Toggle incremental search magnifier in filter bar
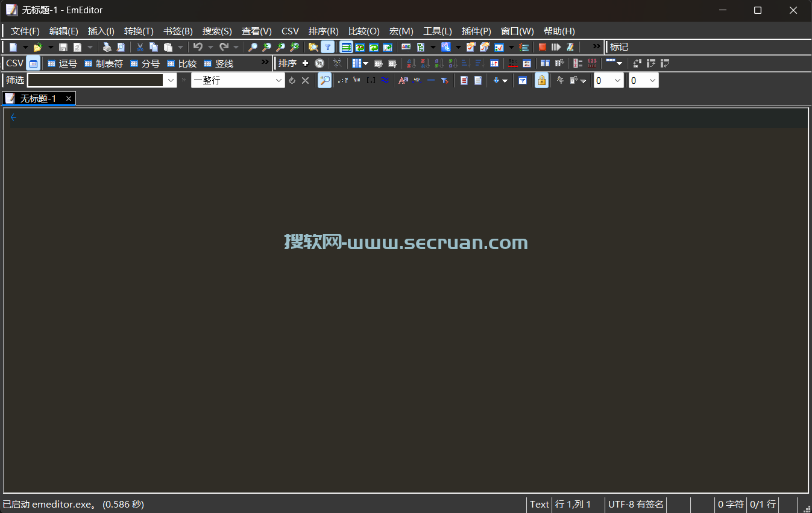Image resolution: width=812 pixels, height=513 pixels. (x=324, y=80)
